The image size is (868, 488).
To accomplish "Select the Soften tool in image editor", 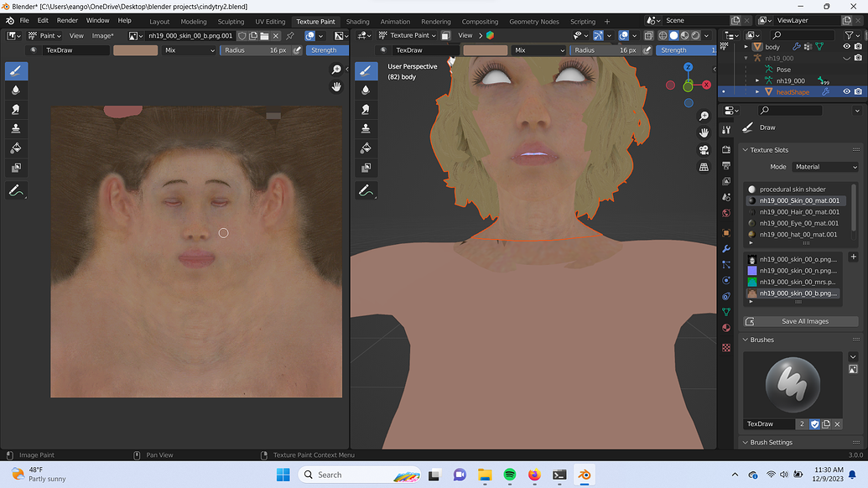I will click(x=16, y=90).
